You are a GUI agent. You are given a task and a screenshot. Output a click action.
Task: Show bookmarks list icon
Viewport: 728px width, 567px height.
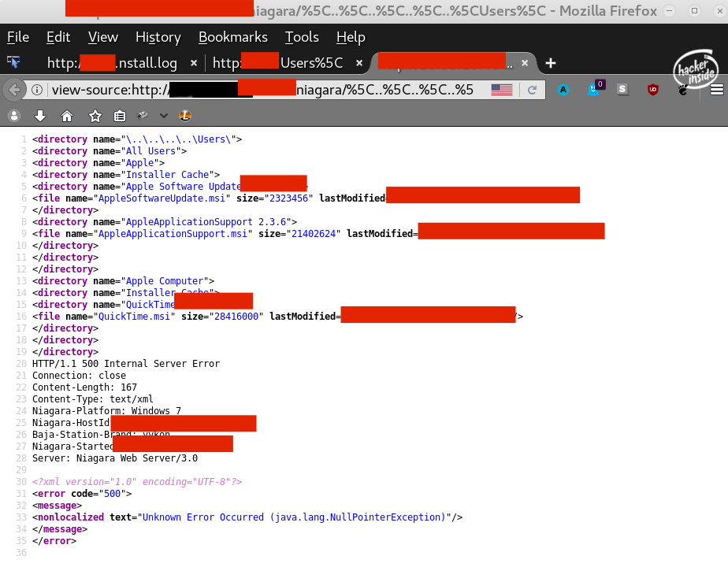[120, 116]
